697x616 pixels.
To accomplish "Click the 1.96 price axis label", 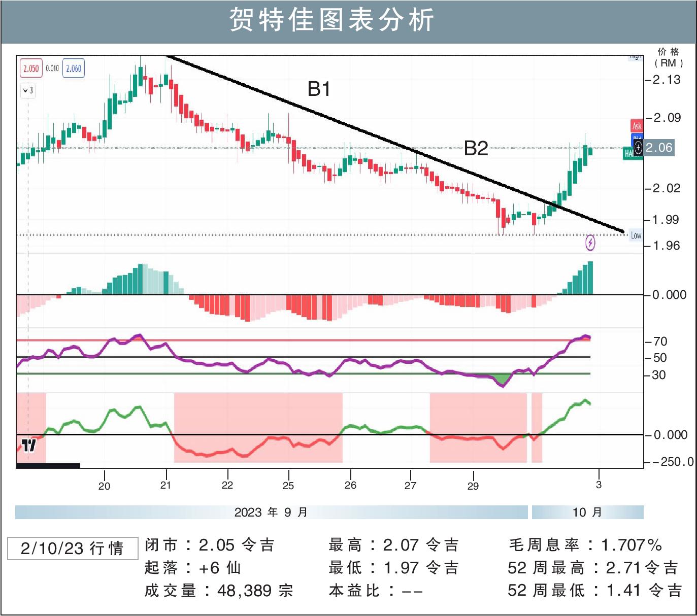I will point(666,246).
